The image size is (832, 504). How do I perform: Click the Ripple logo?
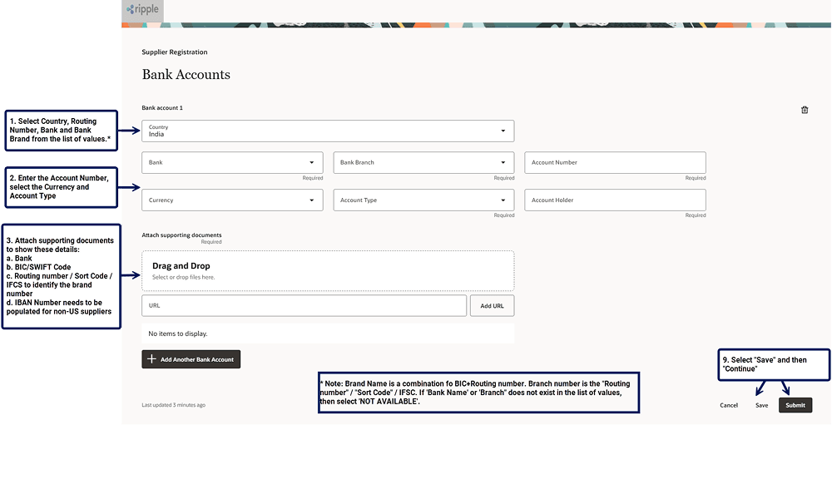[141, 10]
